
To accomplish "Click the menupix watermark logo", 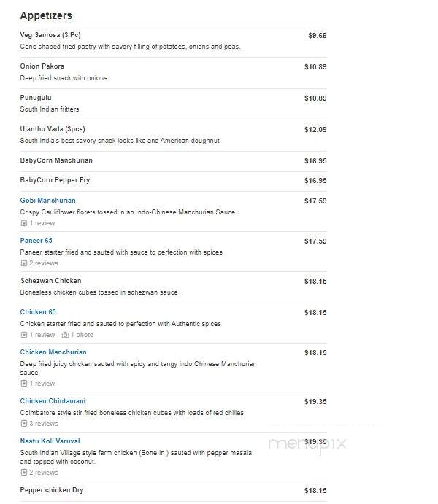I will (307, 444).
